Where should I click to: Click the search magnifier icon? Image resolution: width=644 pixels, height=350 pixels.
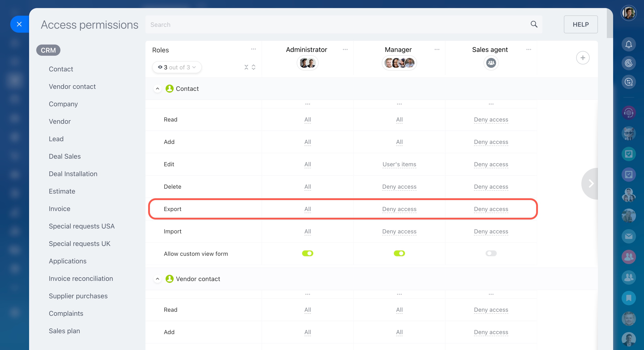pyautogui.click(x=534, y=24)
